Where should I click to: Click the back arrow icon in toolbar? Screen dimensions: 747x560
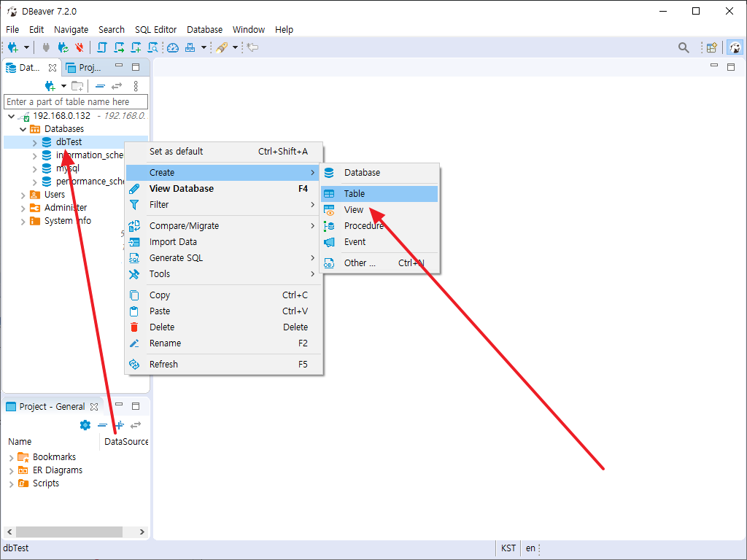pos(253,47)
